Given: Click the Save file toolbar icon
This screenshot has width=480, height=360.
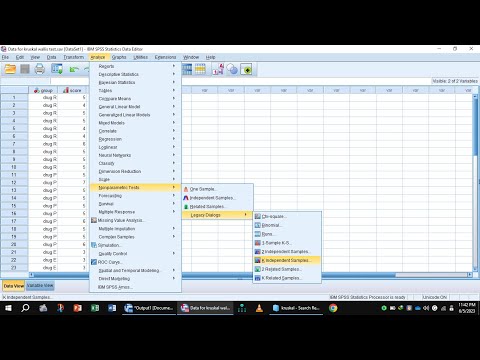Looking at the screenshot, I should [x=25, y=69].
